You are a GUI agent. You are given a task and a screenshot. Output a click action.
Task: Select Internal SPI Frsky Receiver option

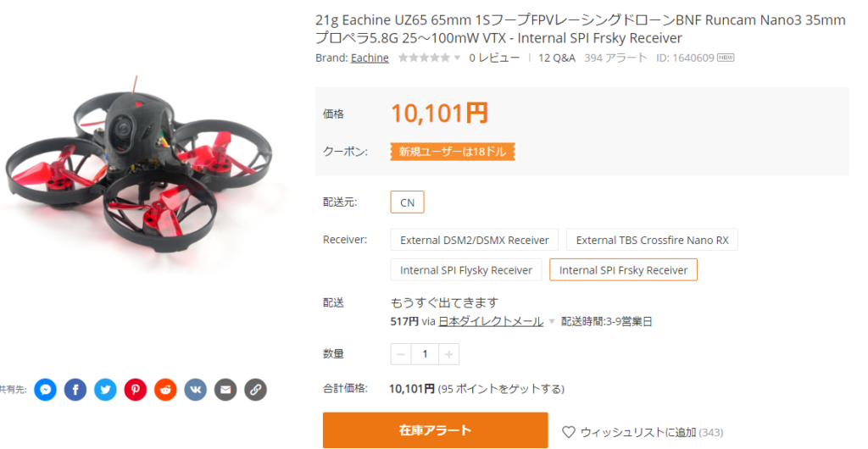(623, 270)
